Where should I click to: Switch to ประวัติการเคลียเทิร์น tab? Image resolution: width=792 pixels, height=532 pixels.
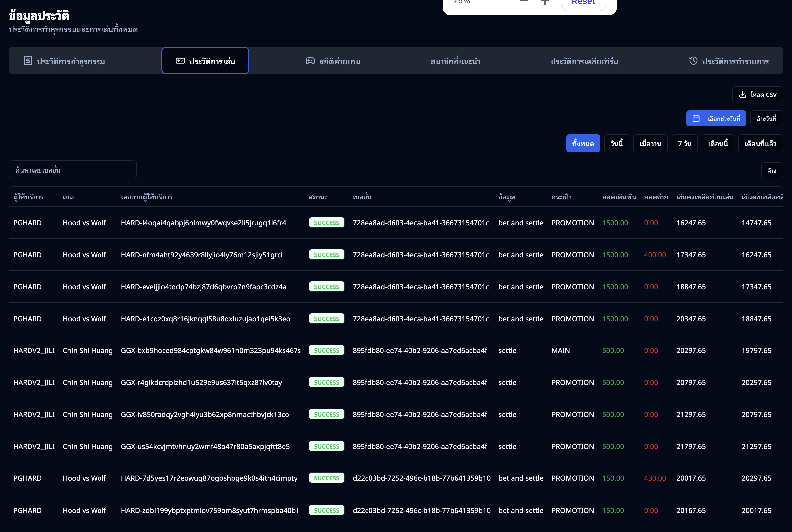(x=584, y=61)
